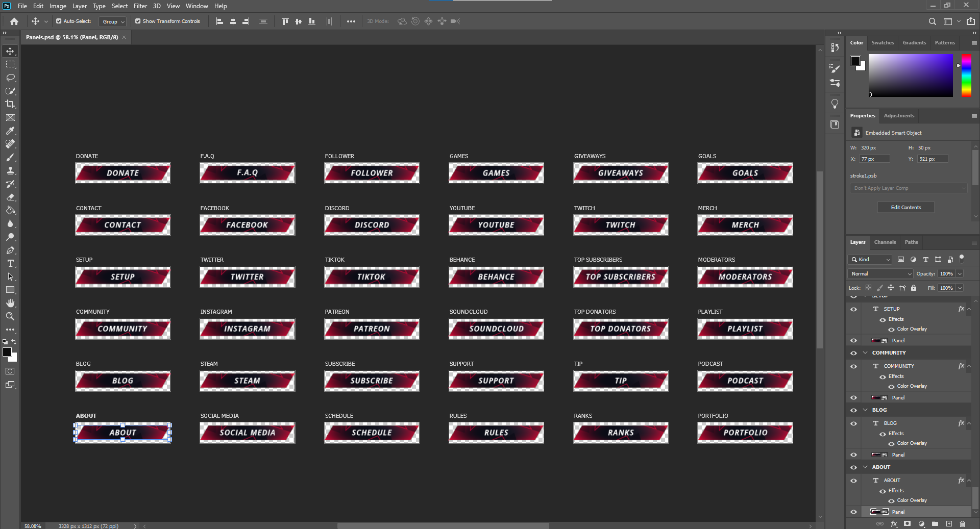Click the lock all padlock icon
This screenshot has width=980, height=529.
point(914,288)
